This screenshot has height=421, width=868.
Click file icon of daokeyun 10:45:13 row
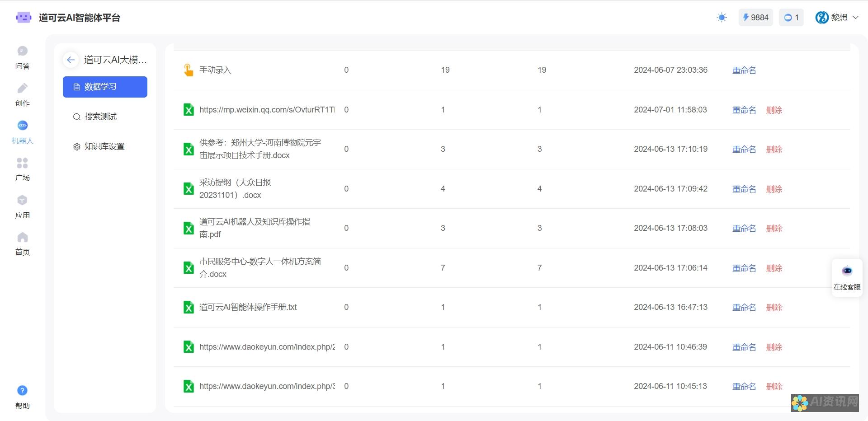[189, 386]
